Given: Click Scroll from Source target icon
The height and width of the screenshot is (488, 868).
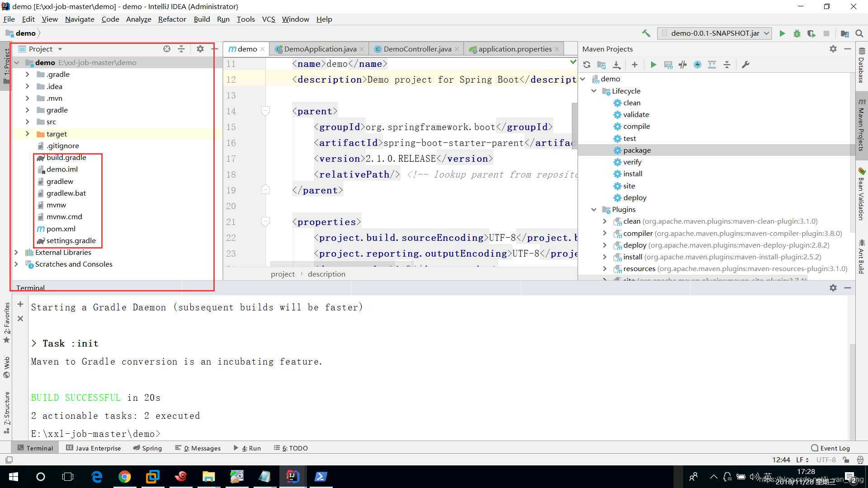Looking at the screenshot, I should click(x=167, y=49).
